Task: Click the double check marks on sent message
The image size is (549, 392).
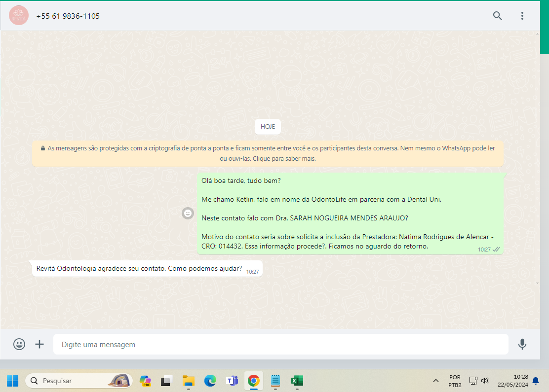Action: click(x=496, y=249)
